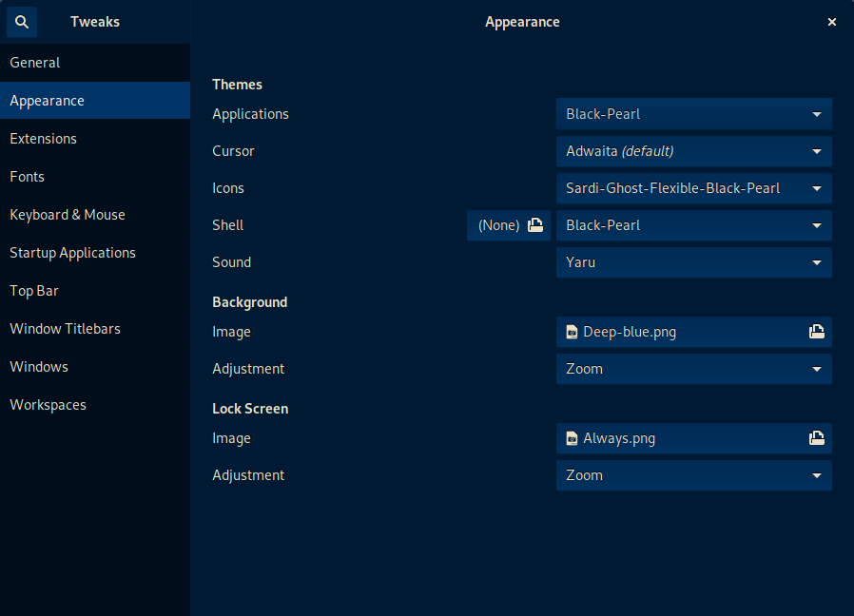Click the (None) shell theme button
This screenshot has height=616, width=854.
pyautogui.click(x=509, y=225)
